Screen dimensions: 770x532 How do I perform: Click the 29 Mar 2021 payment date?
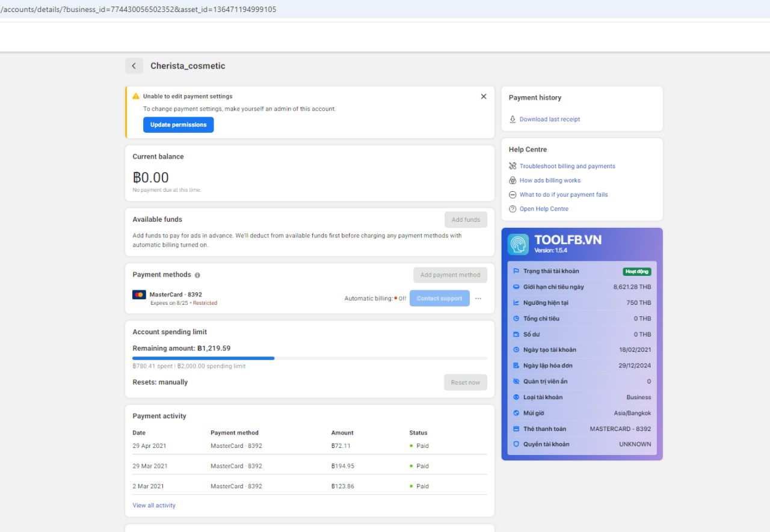point(150,466)
